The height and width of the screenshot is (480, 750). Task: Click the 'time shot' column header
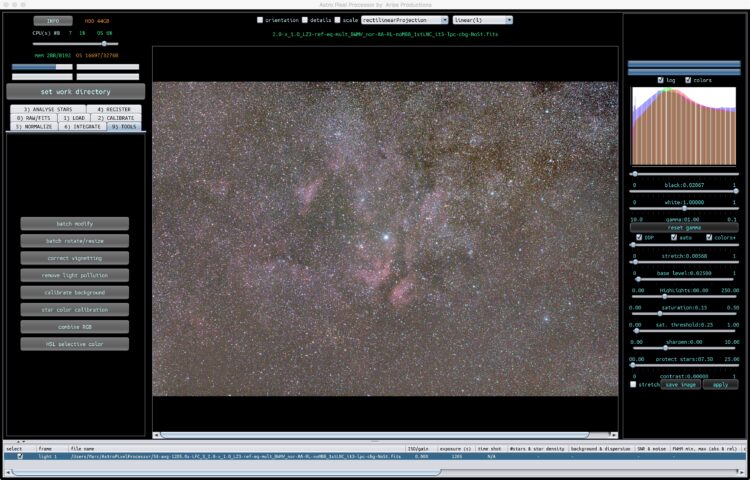coord(490,449)
